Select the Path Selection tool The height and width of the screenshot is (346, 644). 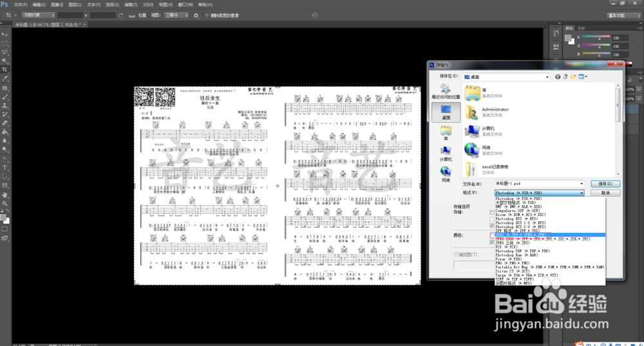point(5,177)
